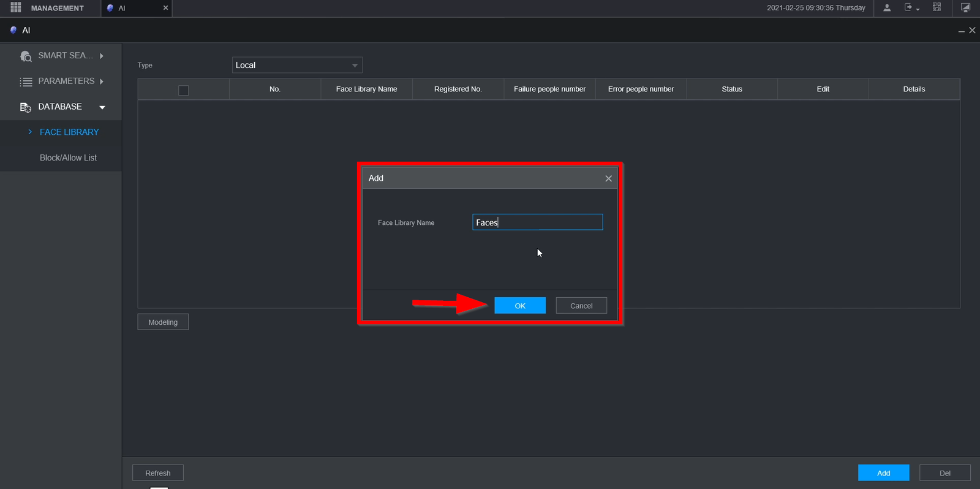Click the Modeling button
This screenshot has width=980, height=489.
tap(163, 322)
